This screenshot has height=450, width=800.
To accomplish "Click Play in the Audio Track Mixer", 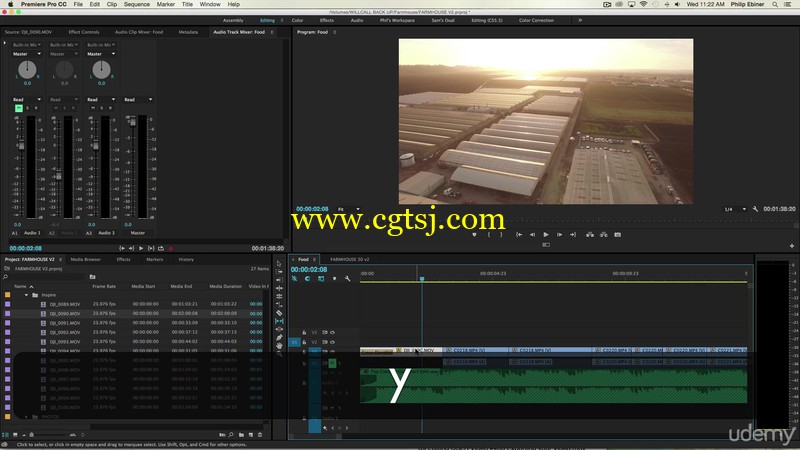I will [x=141, y=248].
